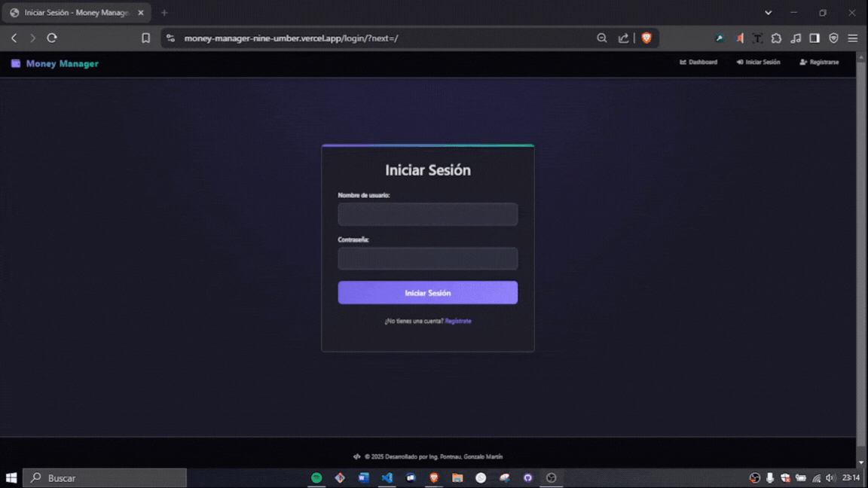Click the share/send icon in address bar
The width and height of the screenshot is (868, 488).
tap(622, 38)
